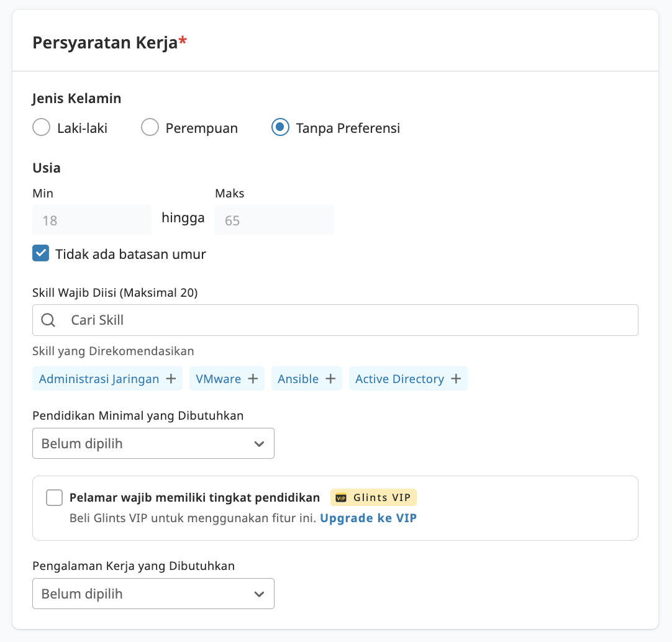Open the Pendidikan Minimal dropdown
The image size is (672, 642).
[x=153, y=443]
